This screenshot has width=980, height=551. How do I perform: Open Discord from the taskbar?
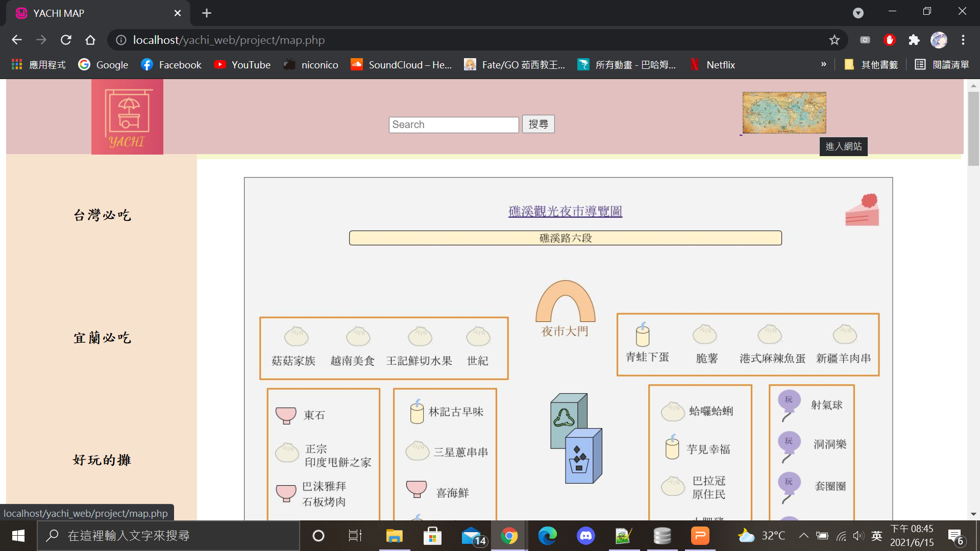[585, 536]
